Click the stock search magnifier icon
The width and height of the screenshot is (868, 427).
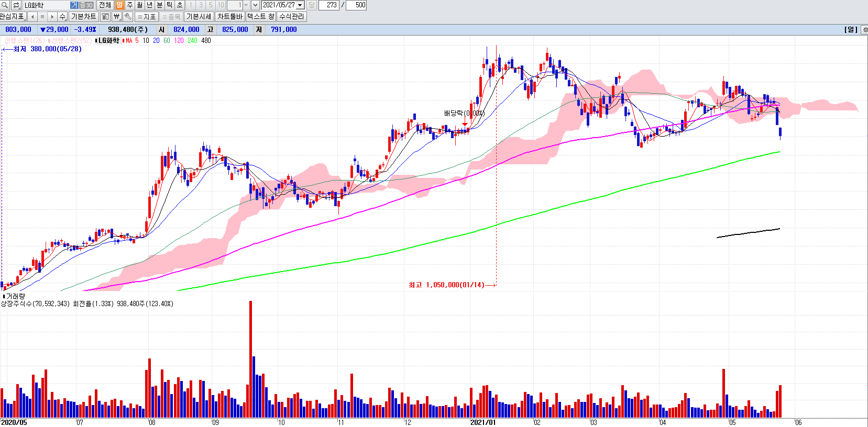5,5
